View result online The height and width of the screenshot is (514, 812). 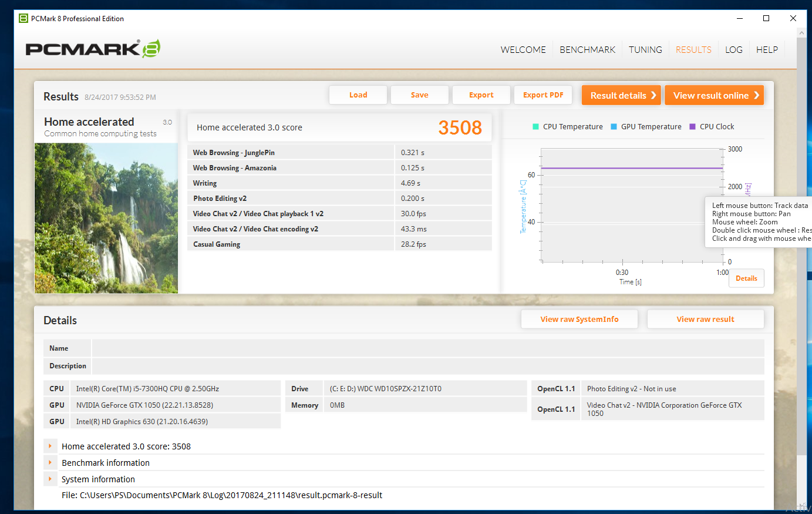[x=714, y=95]
